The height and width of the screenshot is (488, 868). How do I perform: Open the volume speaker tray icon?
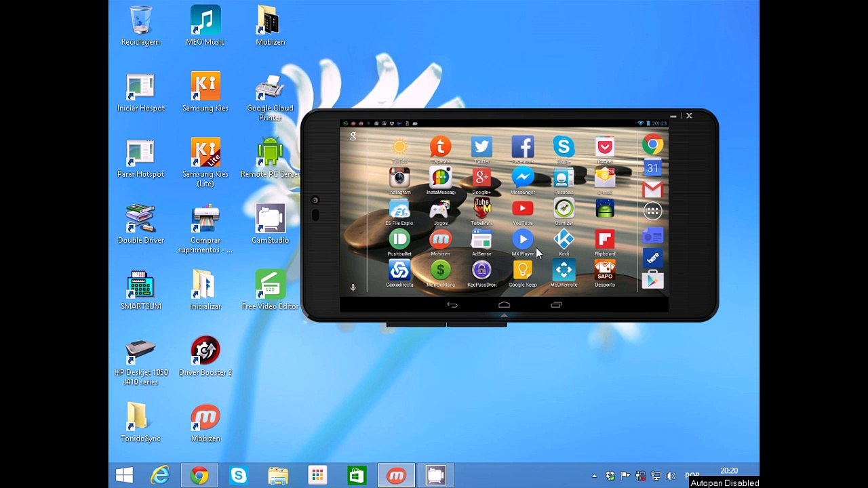pos(671,476)
